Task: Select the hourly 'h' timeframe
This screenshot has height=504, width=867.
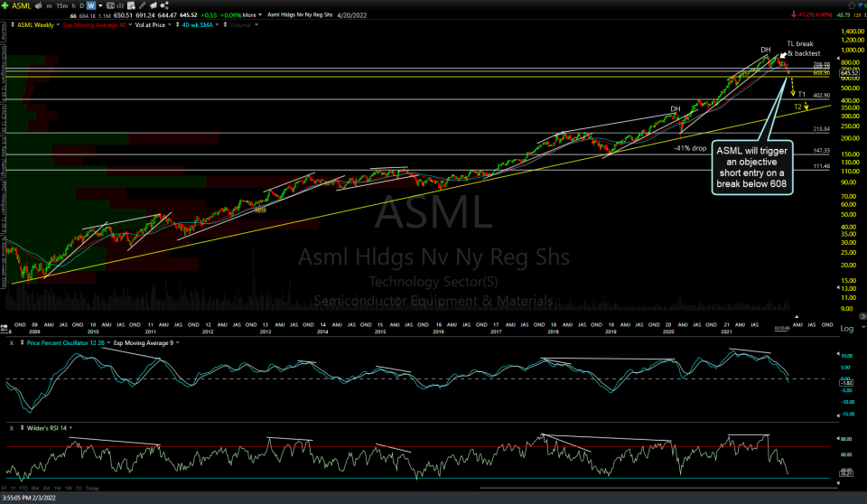Action: [73, 5]
